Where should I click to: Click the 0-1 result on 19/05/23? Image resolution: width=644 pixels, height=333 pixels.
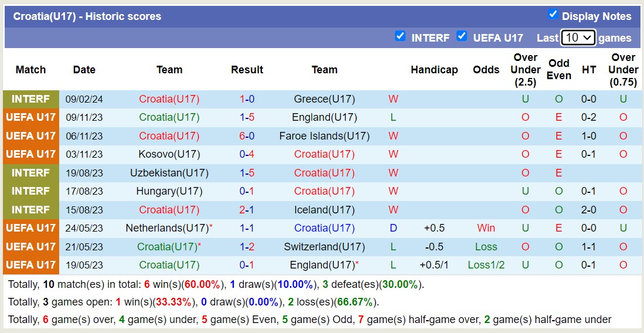pos(247,265)
